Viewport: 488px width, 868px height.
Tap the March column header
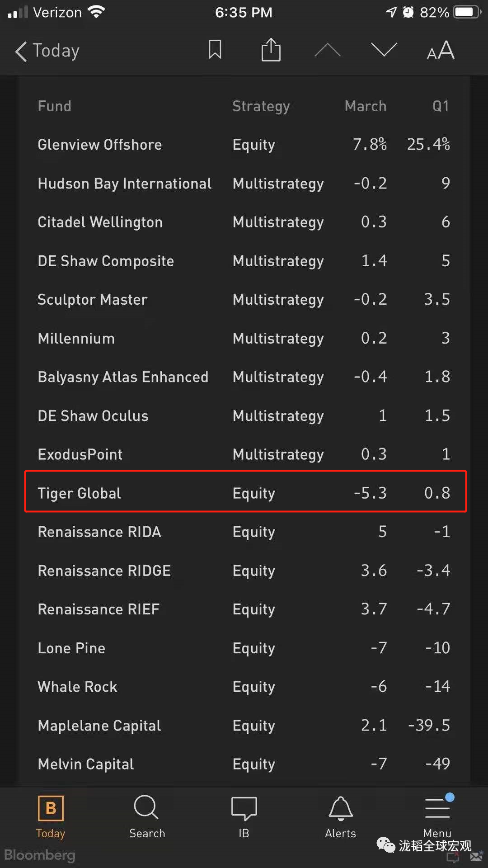pyautogui.click(x=366, y=106)
